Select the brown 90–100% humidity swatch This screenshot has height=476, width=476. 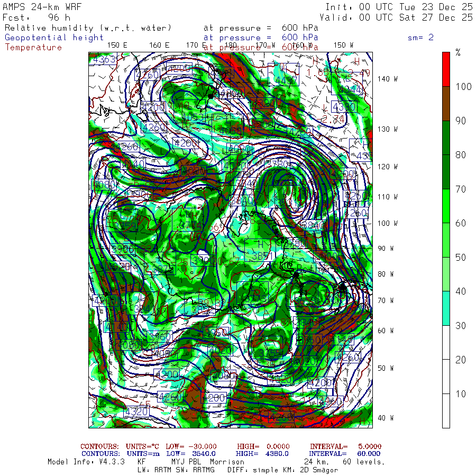tap(446, 104)
